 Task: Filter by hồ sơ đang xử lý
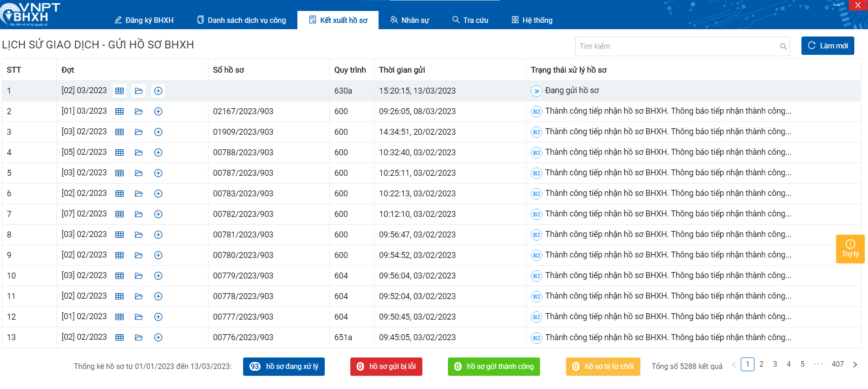click(284, 367)
